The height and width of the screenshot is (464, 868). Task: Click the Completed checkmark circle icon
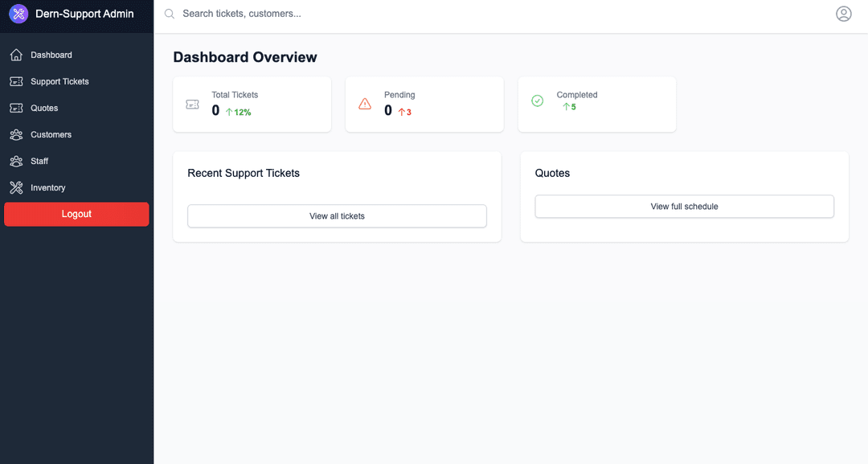(x=537, y=101)
